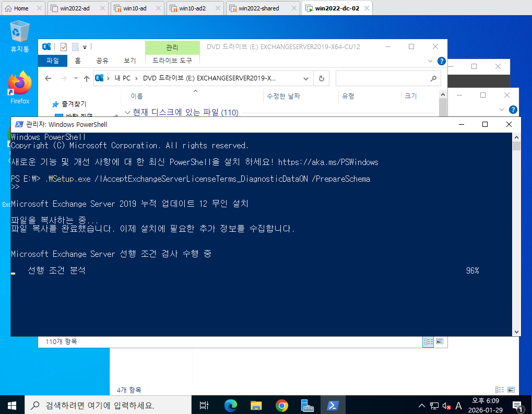Switch background window to large icons view

pyautogui.click(x=511, y=389)
